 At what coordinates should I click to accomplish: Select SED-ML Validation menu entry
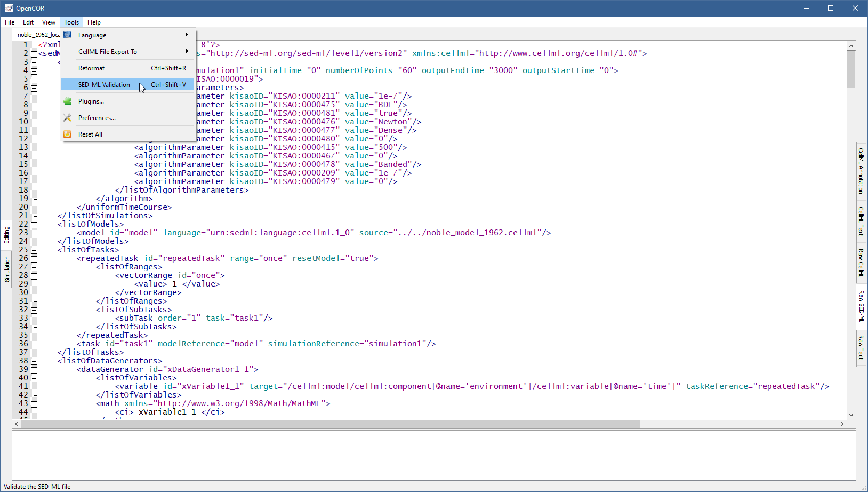(x=104, y=85)
